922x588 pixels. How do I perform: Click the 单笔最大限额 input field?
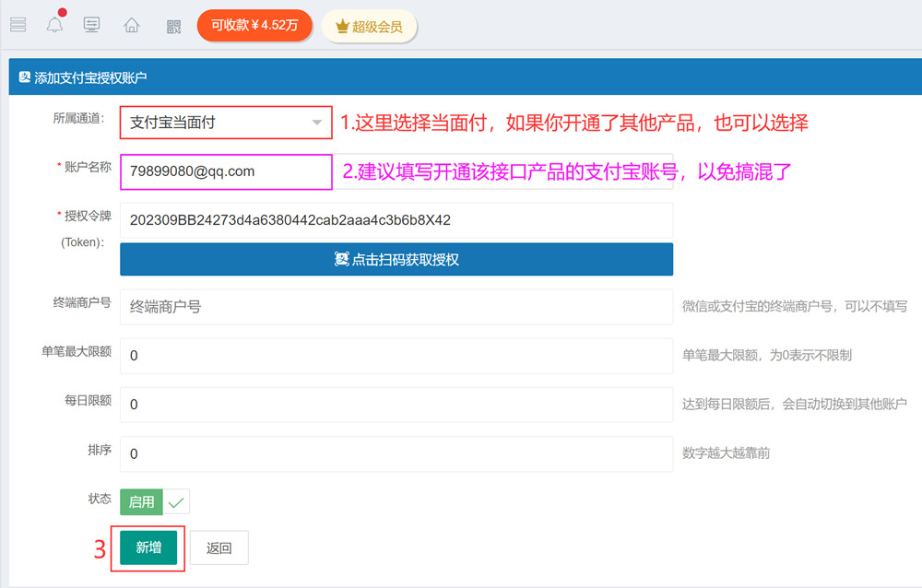[396, 355]
